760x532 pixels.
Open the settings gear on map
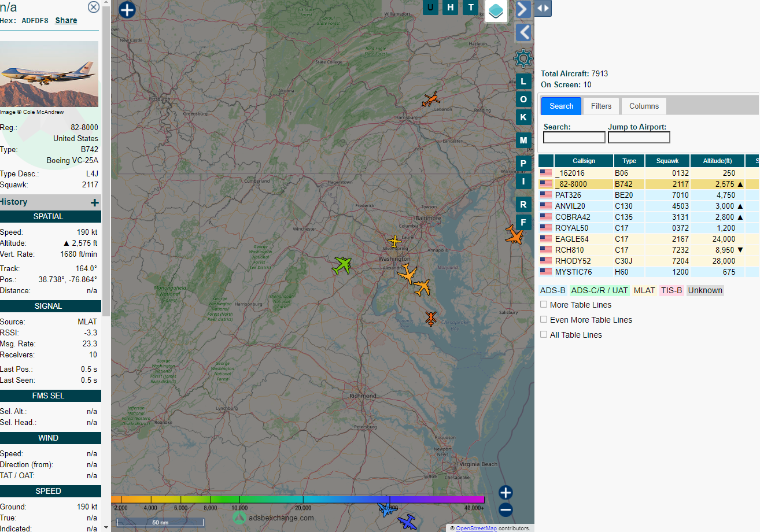(523, 58)
